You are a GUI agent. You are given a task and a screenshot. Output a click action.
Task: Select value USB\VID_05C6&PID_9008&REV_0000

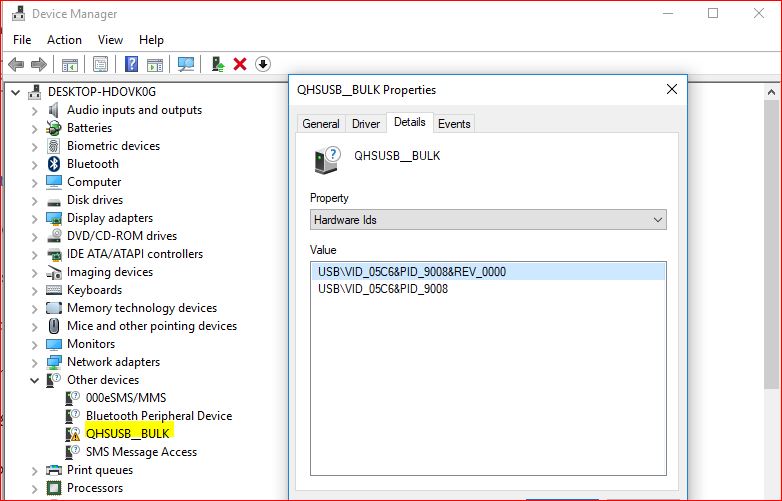point(488,272)
